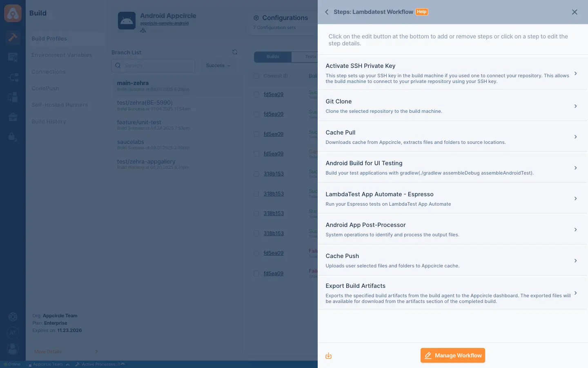Close the Lambdatest Workflow steps panel
The width and height of the screenshot is (588, 368).
pyautogui.click(x=575, y=12)
